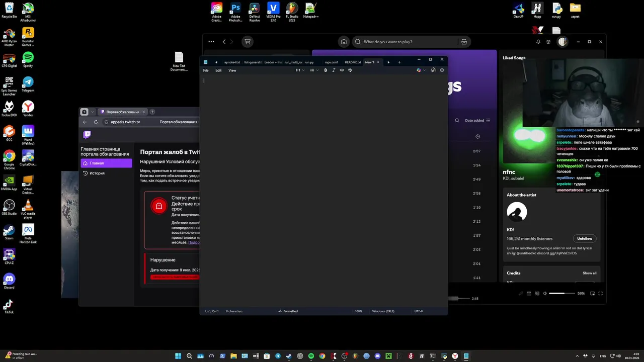Clear formatting in Notepad toolbar
This screenshot has width=644, height=362.
click(x=350, y=70)
